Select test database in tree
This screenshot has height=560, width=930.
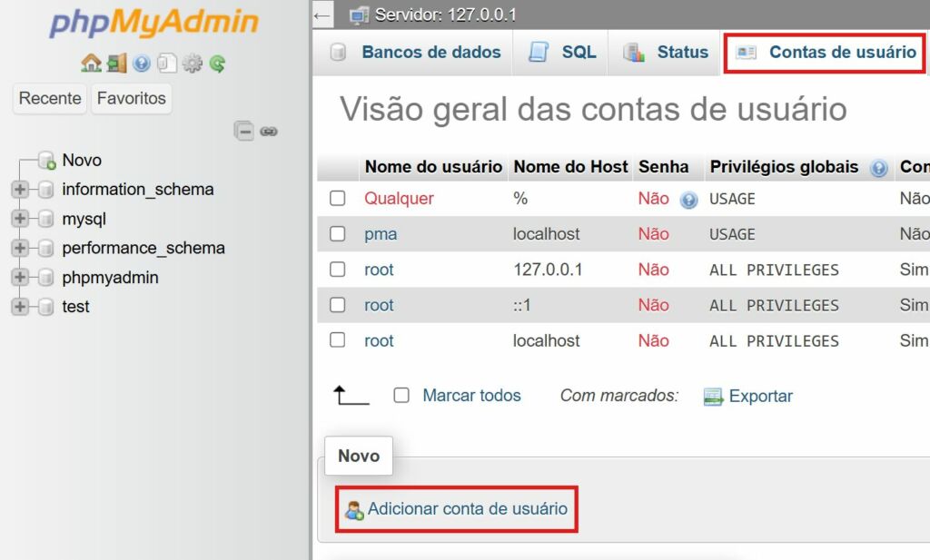pos(75,307)
